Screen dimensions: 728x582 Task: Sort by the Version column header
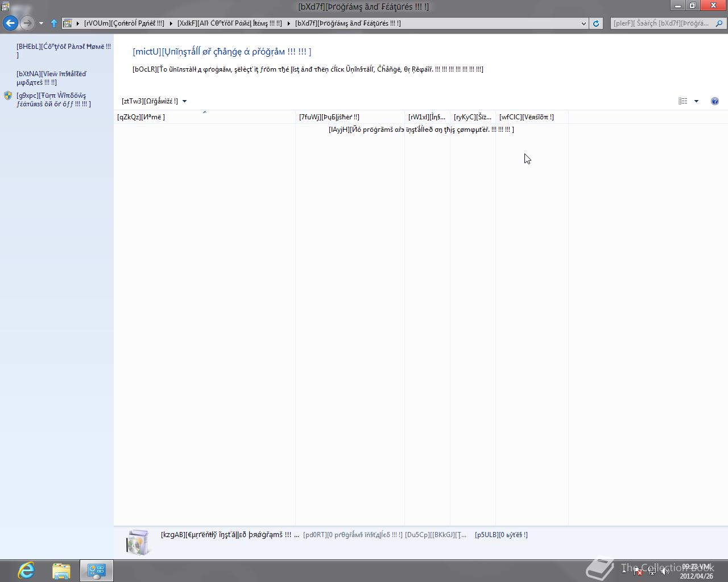coord(532,117)
